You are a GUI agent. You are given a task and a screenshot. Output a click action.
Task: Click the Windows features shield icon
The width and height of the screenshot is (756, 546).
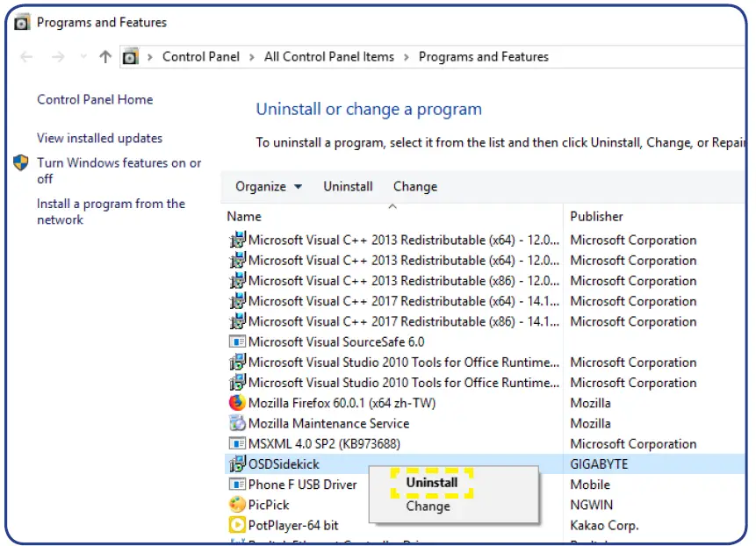[x=21, y=163]
